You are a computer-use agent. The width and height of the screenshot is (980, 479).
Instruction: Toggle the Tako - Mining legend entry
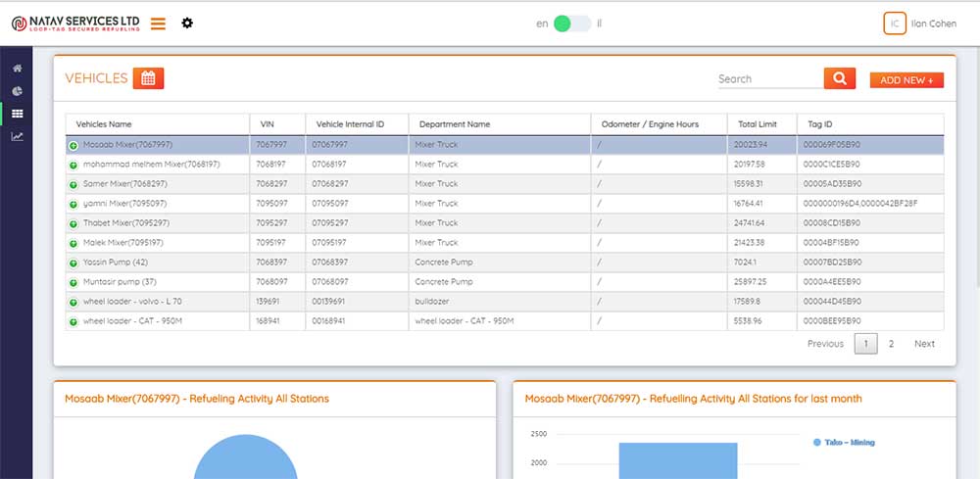(844, 442)
